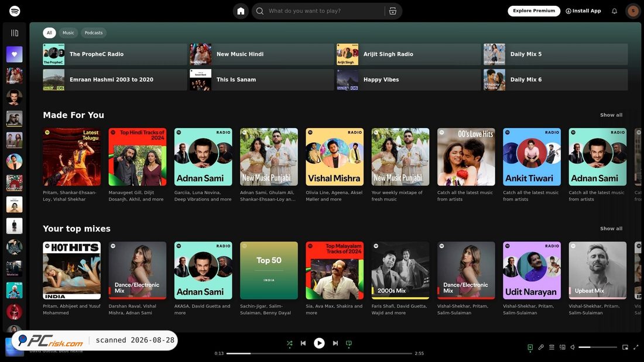Open Vishal Mishra radio card
This screenshot has width=644, height=362.
coord(335,157)
